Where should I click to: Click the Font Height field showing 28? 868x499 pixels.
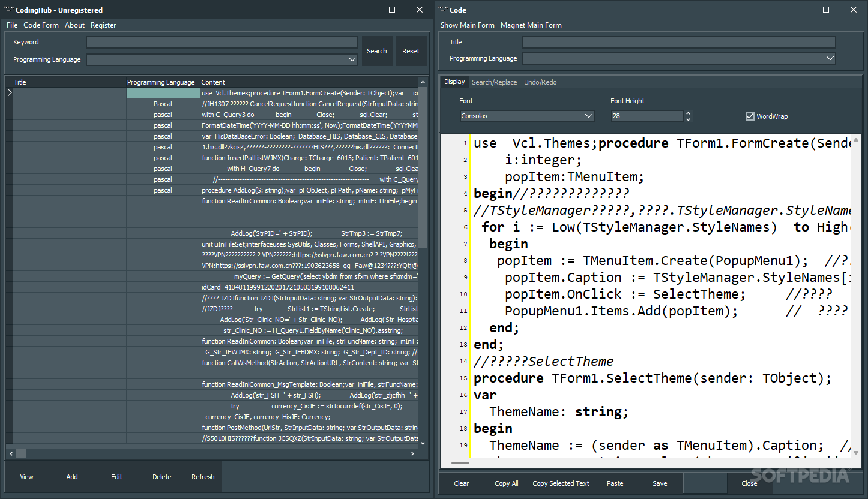(647, 116)
